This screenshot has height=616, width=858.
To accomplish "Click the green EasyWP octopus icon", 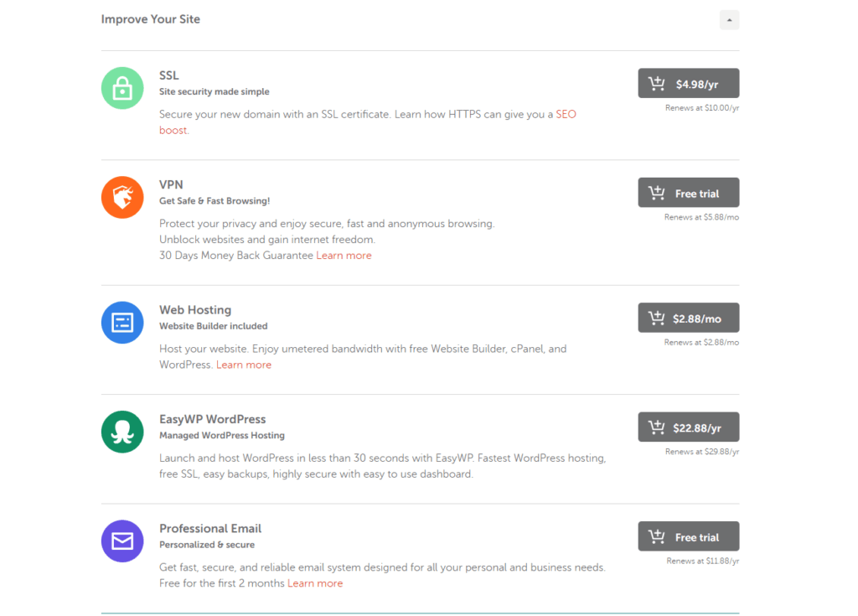I will 122,432.
